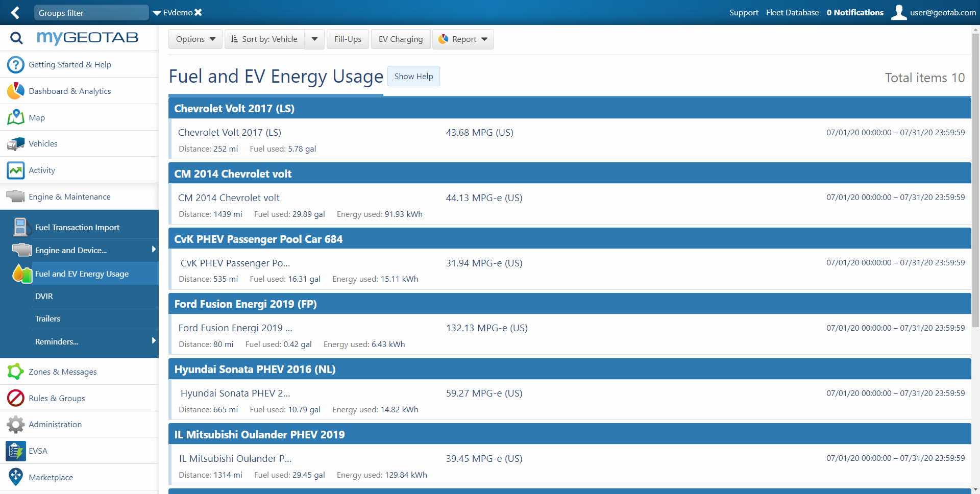The height and width of the screenshot is (494, 980).
Task: Click inside the Groups filter field
Action: [91, 12]
